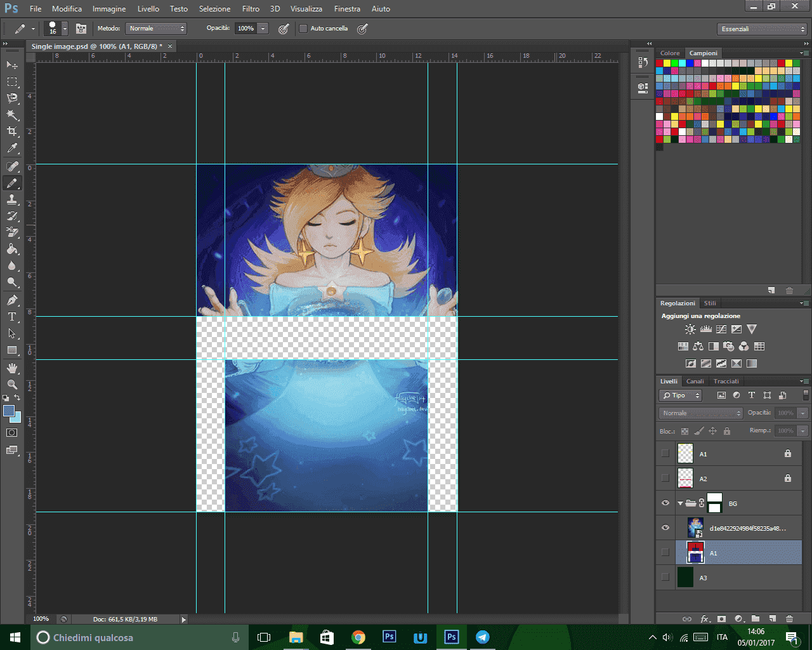Pick the Magic Wand tool
The width and height of the screenshot is (812, 650).
12,115
